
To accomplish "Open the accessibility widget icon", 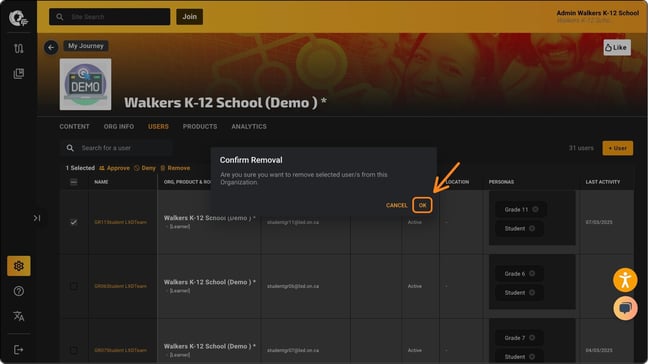I will point(625,280).
